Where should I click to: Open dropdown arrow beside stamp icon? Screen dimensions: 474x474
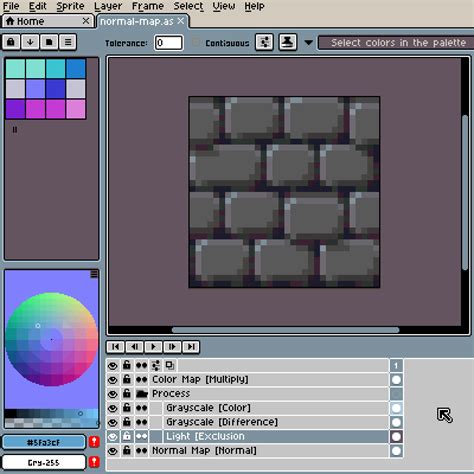tap(309, 43)
